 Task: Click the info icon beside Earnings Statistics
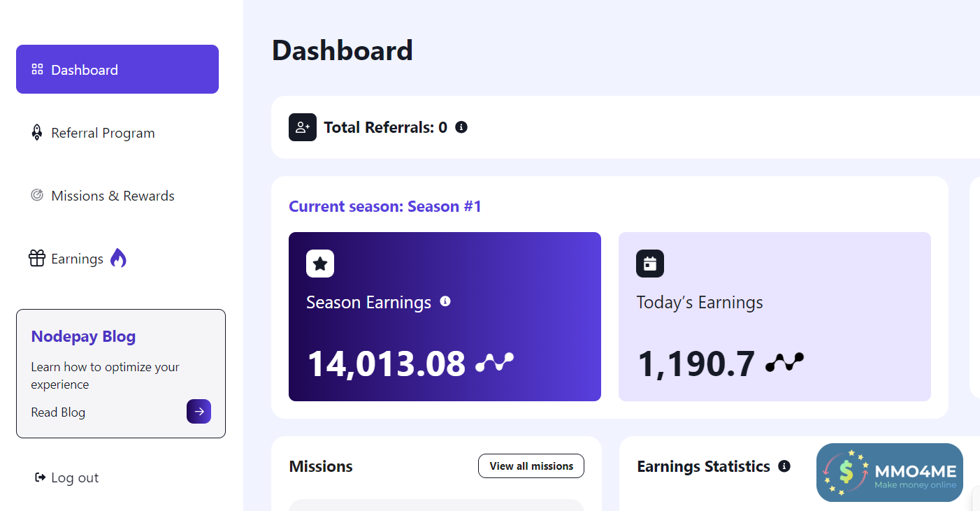(784, 466)
